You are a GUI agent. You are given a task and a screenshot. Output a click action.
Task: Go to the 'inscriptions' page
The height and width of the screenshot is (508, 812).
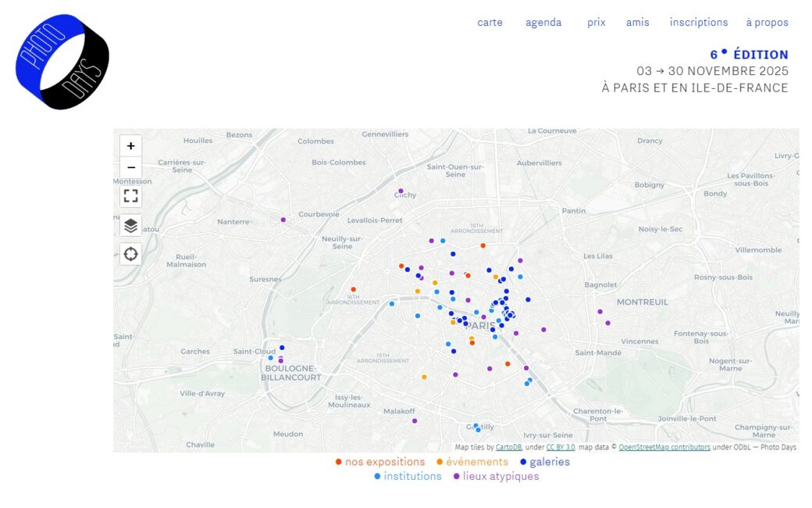pyautogui.click(x=698, y=23)
